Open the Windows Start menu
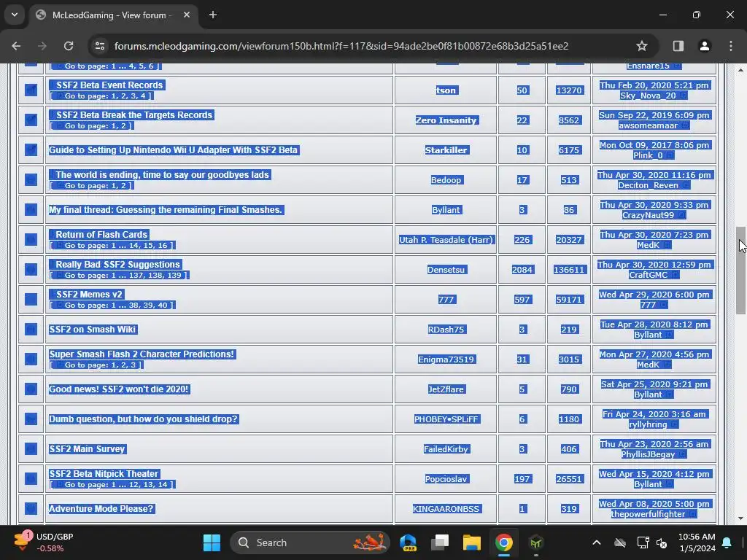Viewport: 747px width, 560px height. coord(212,542)
